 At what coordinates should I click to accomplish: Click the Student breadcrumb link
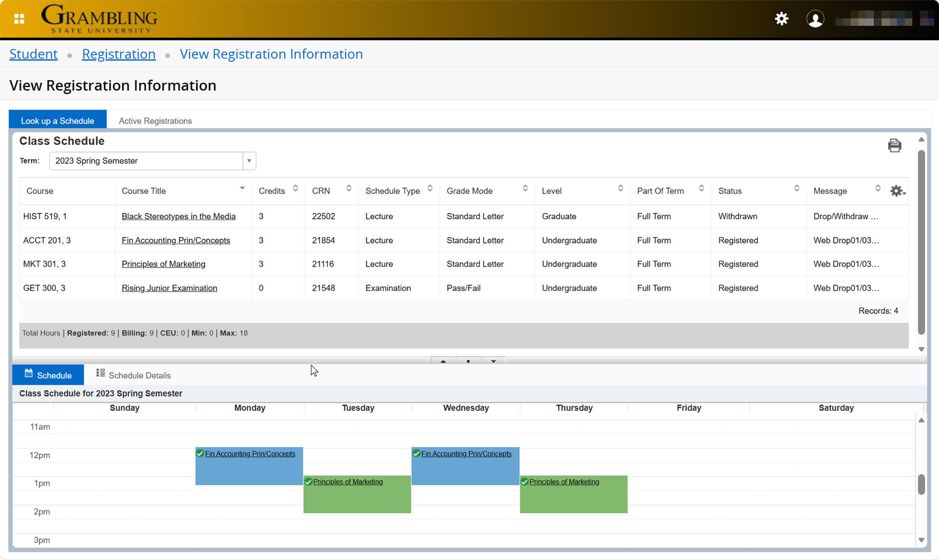click(33, 54)
